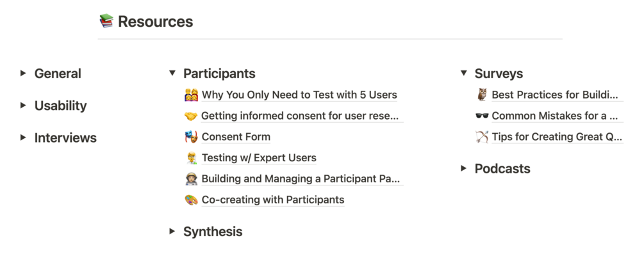Click the theater masks icon beside Consent Form

(x=191, y=137)
